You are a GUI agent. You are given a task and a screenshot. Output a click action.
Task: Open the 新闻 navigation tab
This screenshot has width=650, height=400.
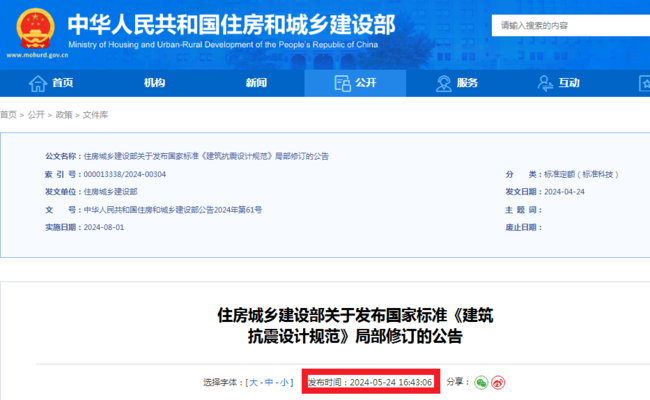coord(256,83)
